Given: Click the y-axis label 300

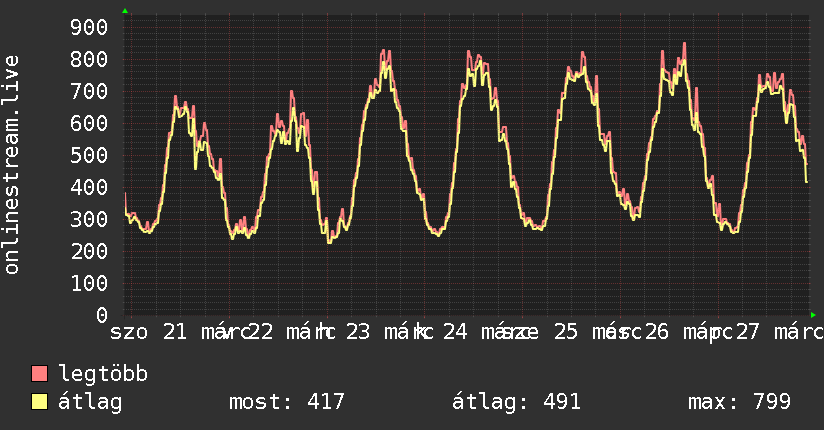Looking at the screenshot, I should point(89,219).
